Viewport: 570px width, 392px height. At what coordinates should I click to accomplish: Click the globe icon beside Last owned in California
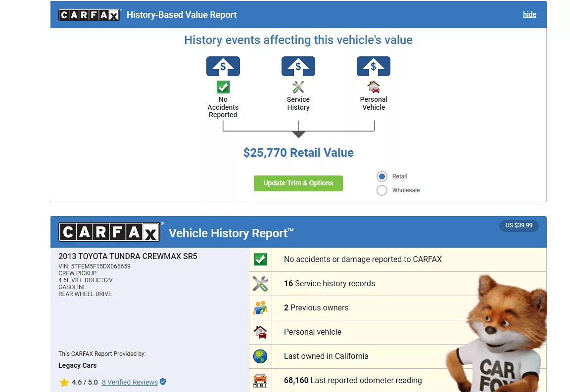point(260,356)
